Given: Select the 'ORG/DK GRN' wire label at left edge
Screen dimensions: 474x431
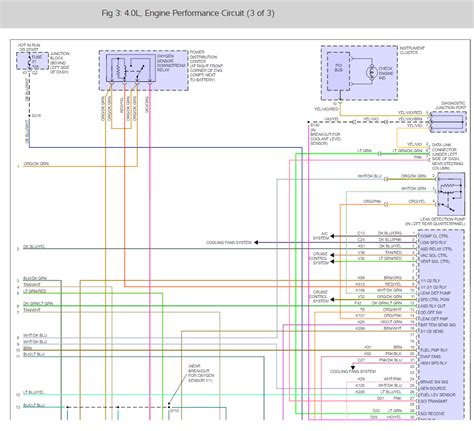Looking at the screenshot, I should 36,164.
